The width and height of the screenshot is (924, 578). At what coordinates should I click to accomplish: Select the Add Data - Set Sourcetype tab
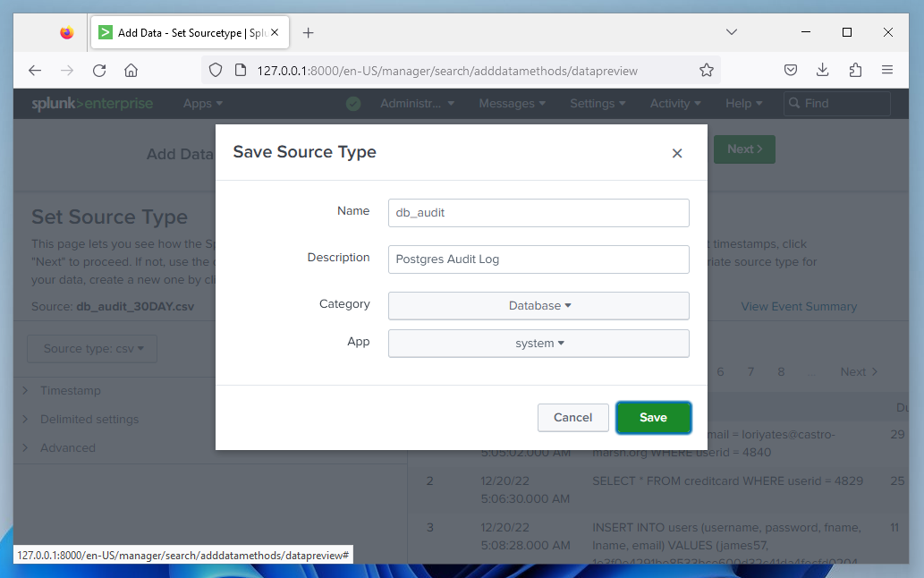(190, 32)
